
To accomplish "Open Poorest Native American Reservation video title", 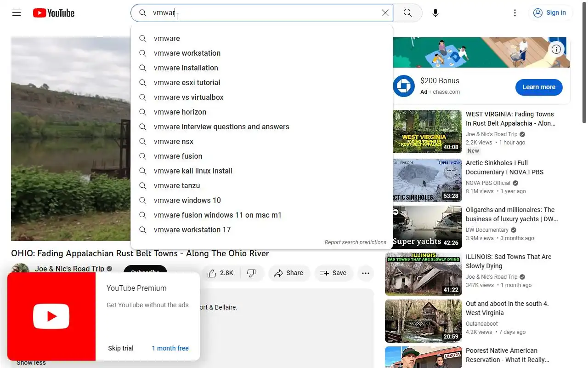I will pos(508,355).
